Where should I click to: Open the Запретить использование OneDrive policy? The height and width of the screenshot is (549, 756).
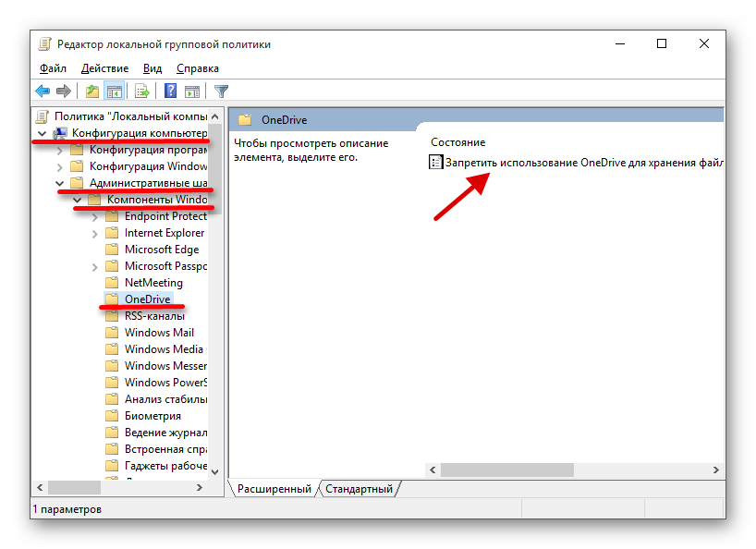[565, 162]
